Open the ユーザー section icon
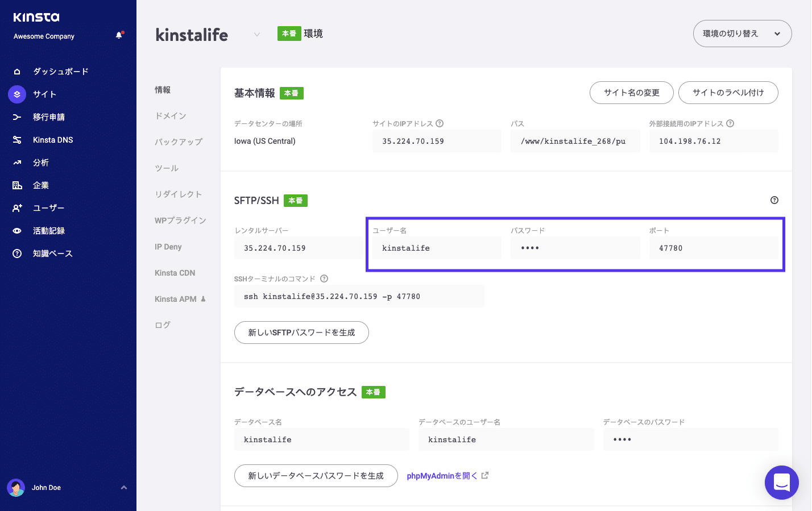Screen dimensions: 812x511 (x=16, y=207)
